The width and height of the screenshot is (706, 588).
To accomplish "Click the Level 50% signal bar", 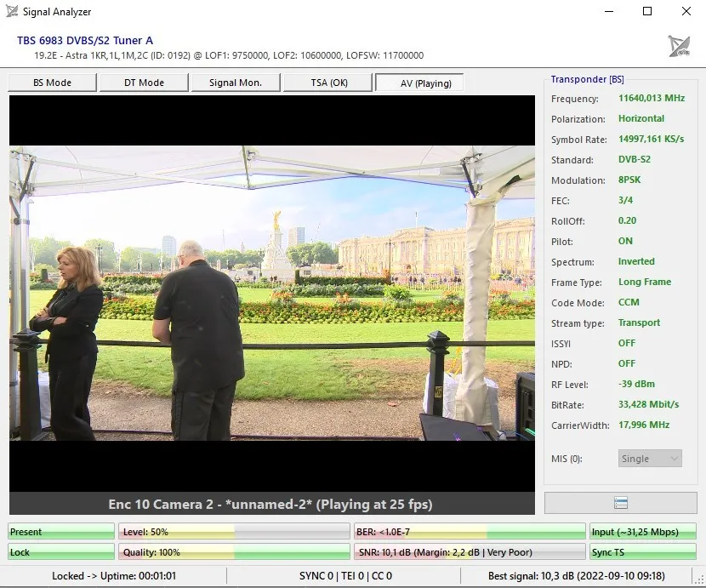I will coord(234,532).
